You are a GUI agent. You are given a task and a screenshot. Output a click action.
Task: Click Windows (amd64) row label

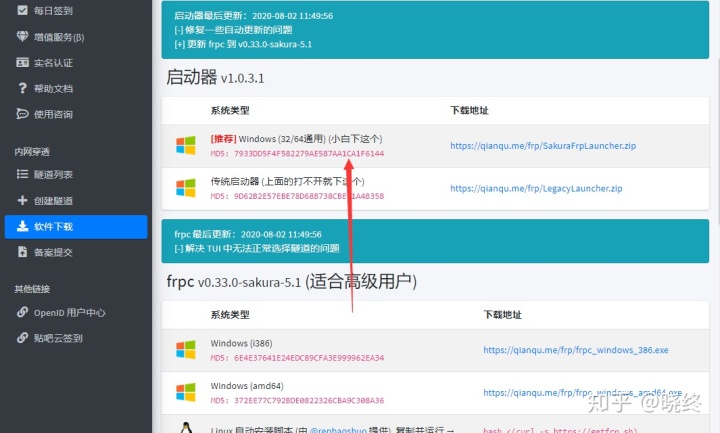247,386
